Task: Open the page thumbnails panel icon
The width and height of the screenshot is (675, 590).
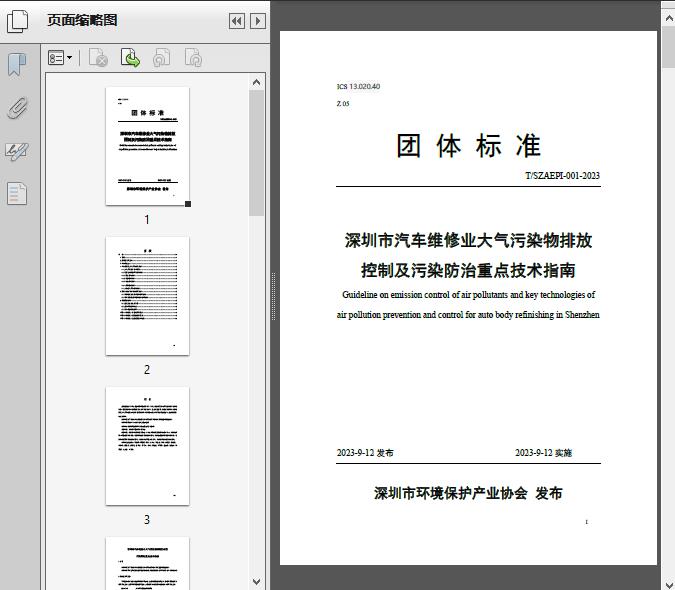Action: tap(17, 21)
